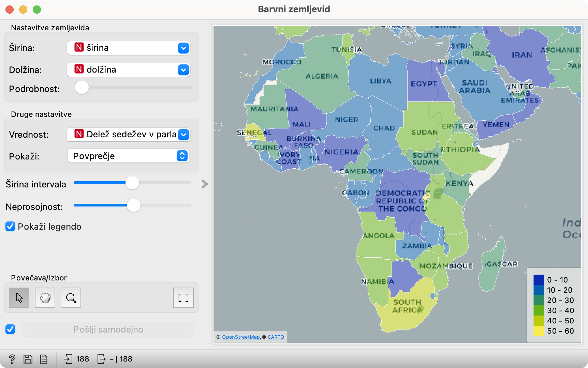Select Libya on the map
Image resolution: width=588 pixels, height=368 pixels.
[x=380, y=81]
